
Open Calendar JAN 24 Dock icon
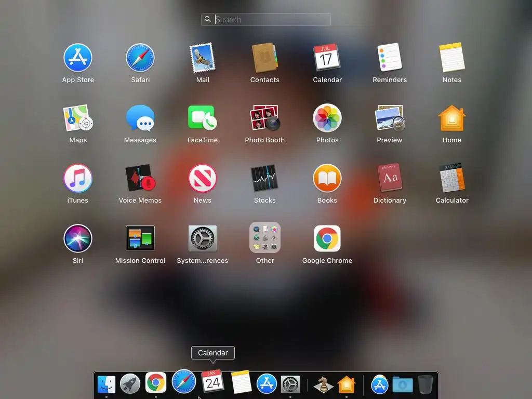point(212,381)
